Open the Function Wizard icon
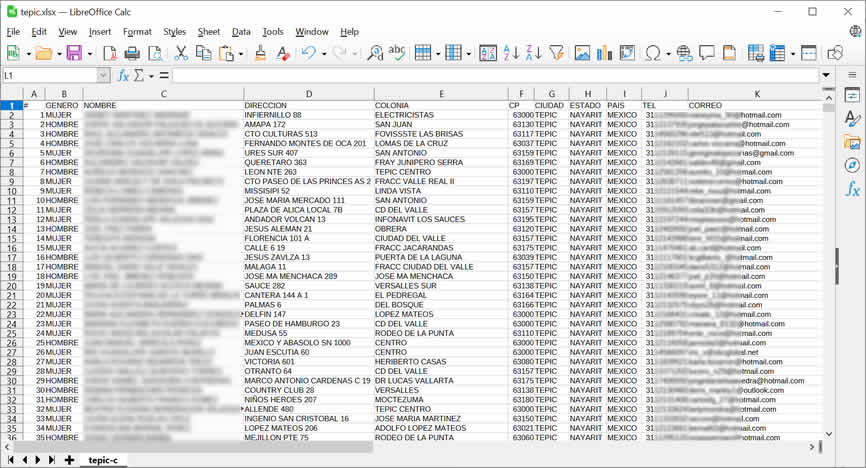The image size is (866, 468). pyautogui.click(x=123, y=75)
